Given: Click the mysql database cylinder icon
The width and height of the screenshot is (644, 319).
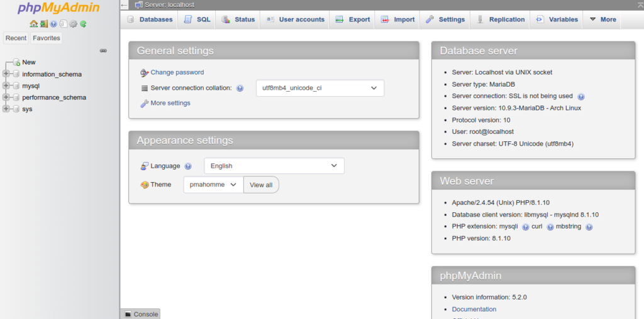Looking at the screenshot, I should click(16, 85).
